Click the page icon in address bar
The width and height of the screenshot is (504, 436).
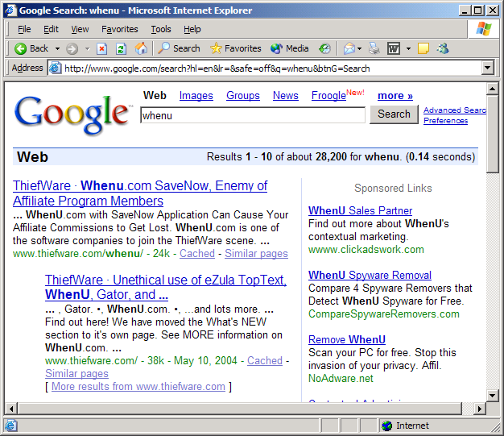tap(55, 68)
